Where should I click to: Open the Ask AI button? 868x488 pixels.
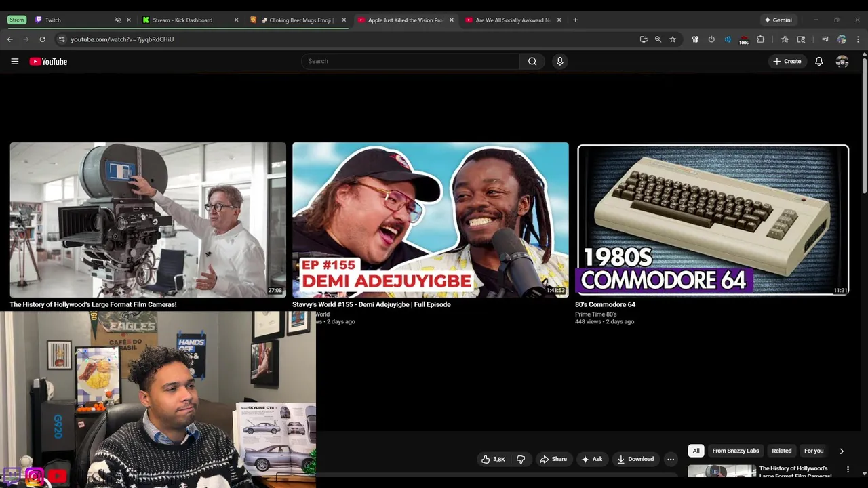point(591,459)
